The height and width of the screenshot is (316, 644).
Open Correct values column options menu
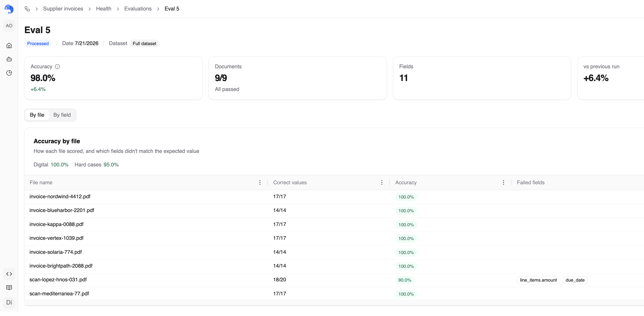382,182
